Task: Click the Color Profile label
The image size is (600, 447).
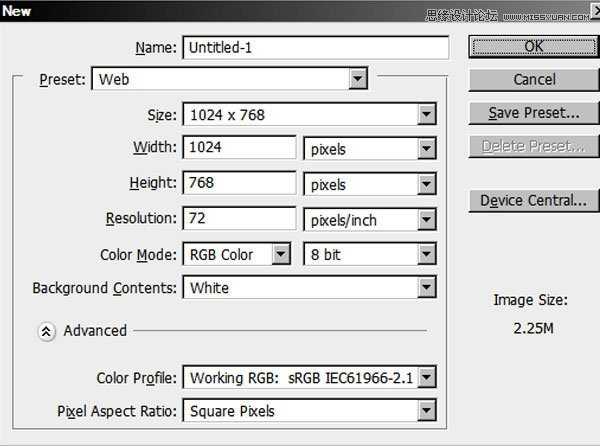Action: click(137, 378)
